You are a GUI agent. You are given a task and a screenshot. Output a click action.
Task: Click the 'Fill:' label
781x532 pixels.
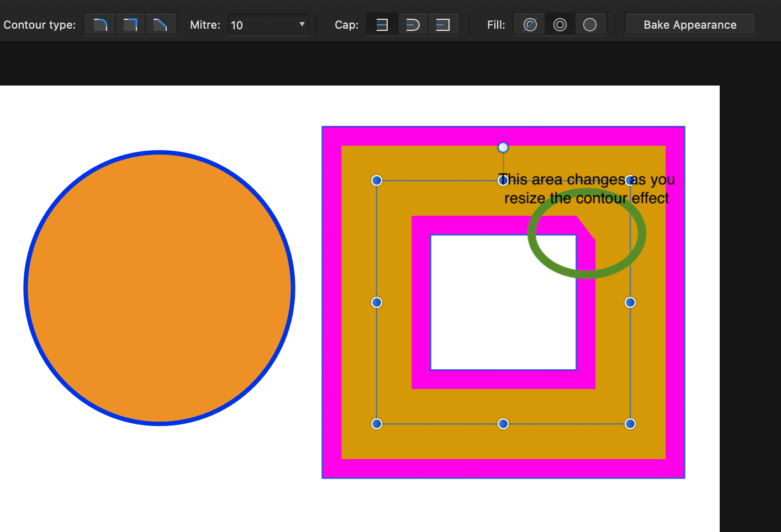pyautogui.click(x=496, y=25)
